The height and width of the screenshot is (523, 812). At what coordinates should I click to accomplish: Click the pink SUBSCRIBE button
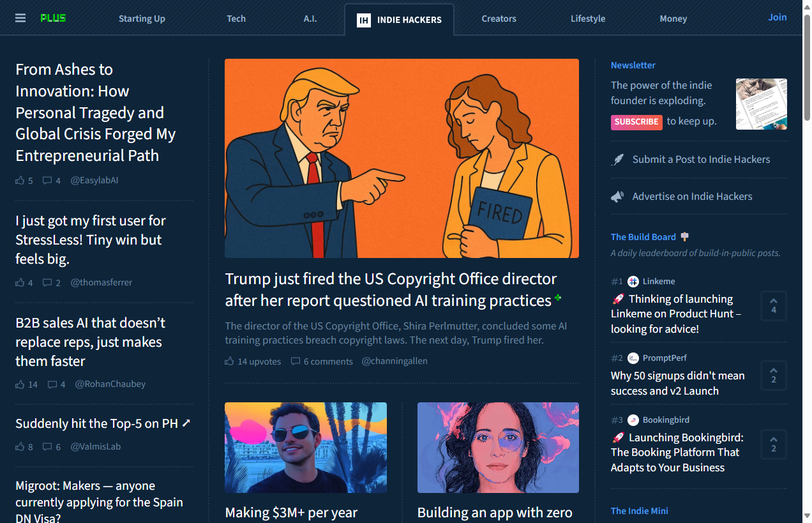point(636,122)
